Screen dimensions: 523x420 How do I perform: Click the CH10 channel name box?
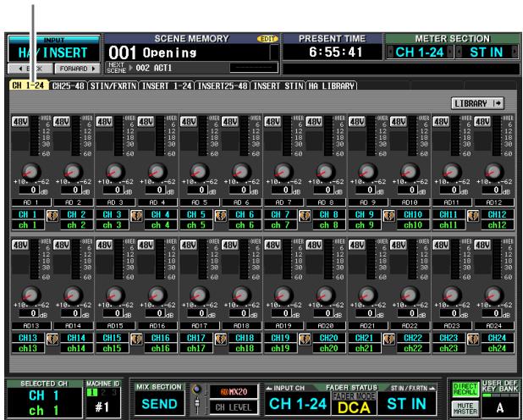click(x=413, y=214)
